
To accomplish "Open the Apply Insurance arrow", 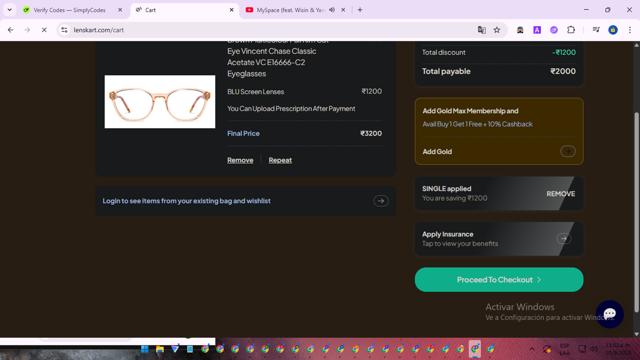I will (564, 238).
